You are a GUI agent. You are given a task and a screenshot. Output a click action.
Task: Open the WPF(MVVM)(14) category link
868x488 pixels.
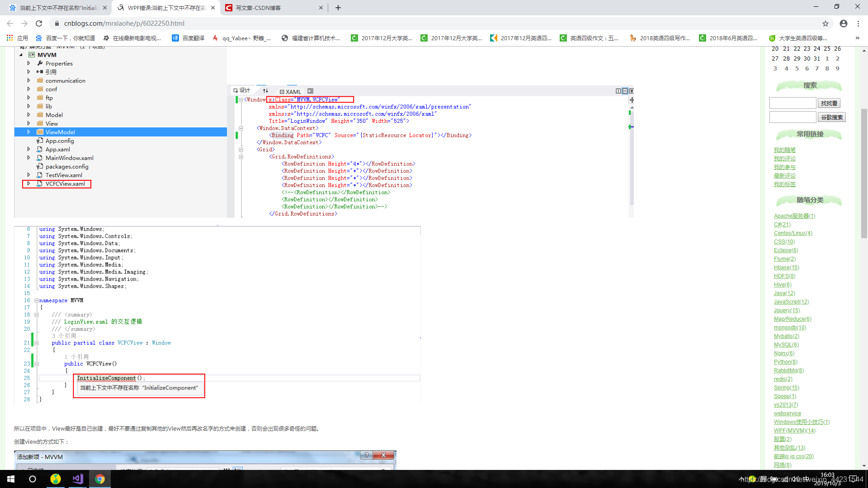[794, 431]
